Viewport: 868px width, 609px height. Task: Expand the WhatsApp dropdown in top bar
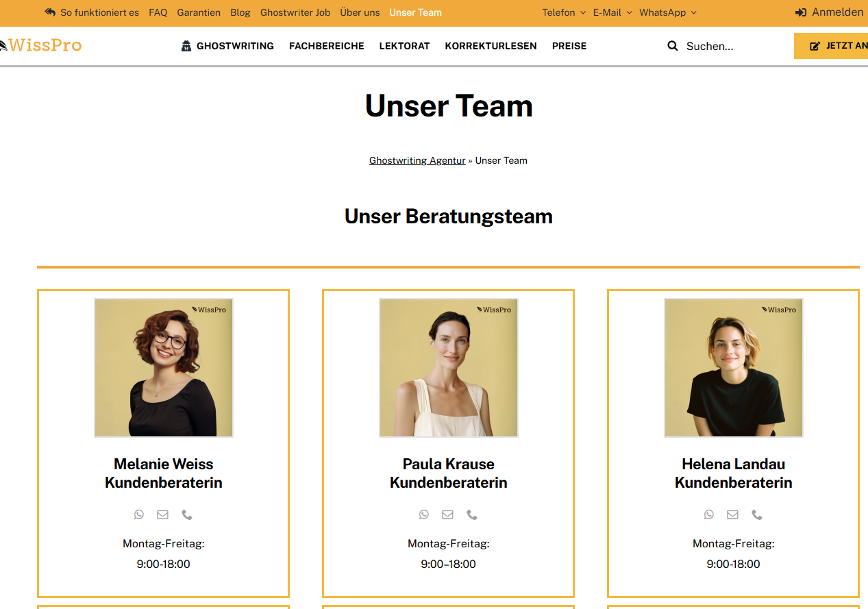(x=667, y=12)
